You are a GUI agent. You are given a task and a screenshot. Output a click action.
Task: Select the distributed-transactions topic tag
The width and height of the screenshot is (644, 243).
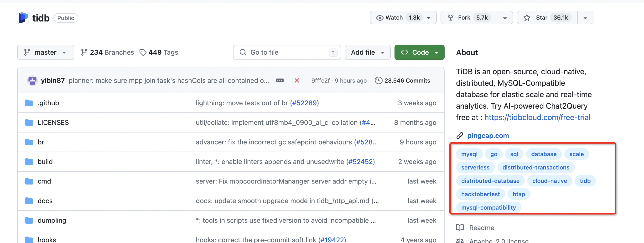click(x=536, y=167)
